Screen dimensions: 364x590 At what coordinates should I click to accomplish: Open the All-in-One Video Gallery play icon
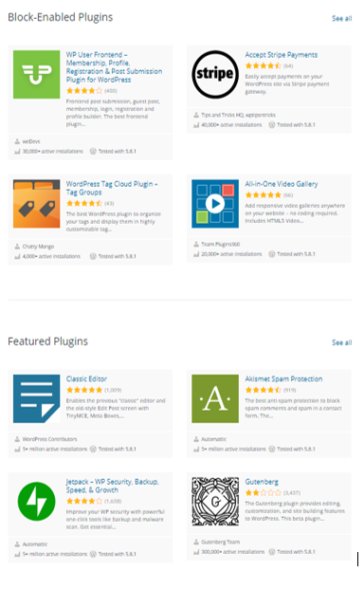(215, 204)
